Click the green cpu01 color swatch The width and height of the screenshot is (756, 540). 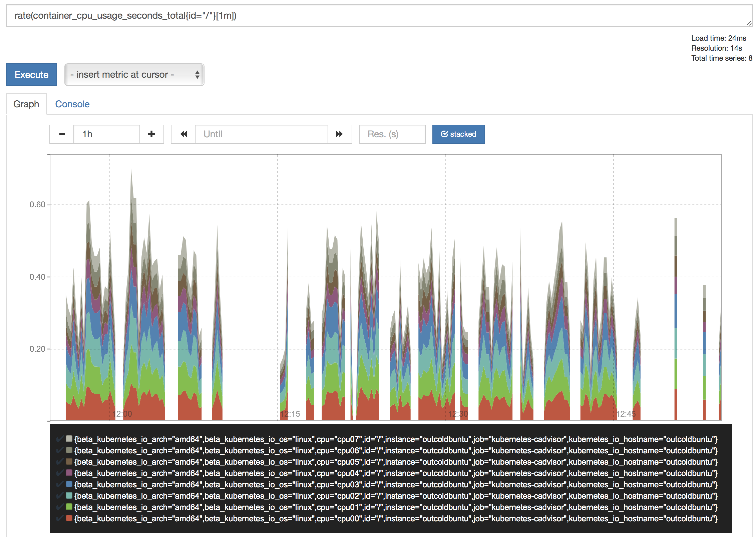(69, 507)
